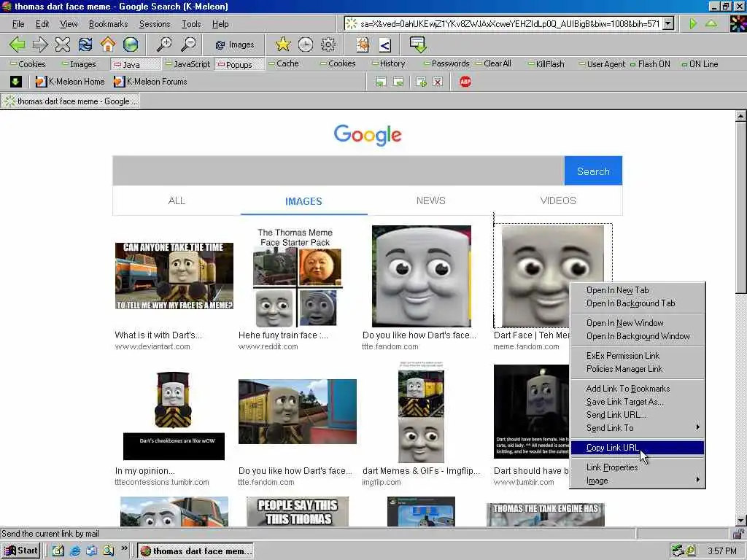Image resolution: width=747 pixels, height=560 pixels.
Task: Open the Sessions menu
Action: pos(155,24)
